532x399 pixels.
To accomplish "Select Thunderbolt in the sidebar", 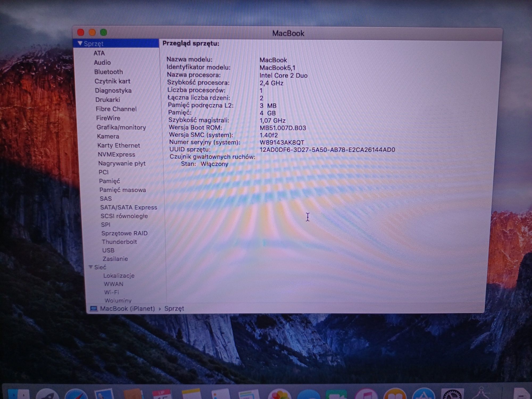I will [119, 242].
